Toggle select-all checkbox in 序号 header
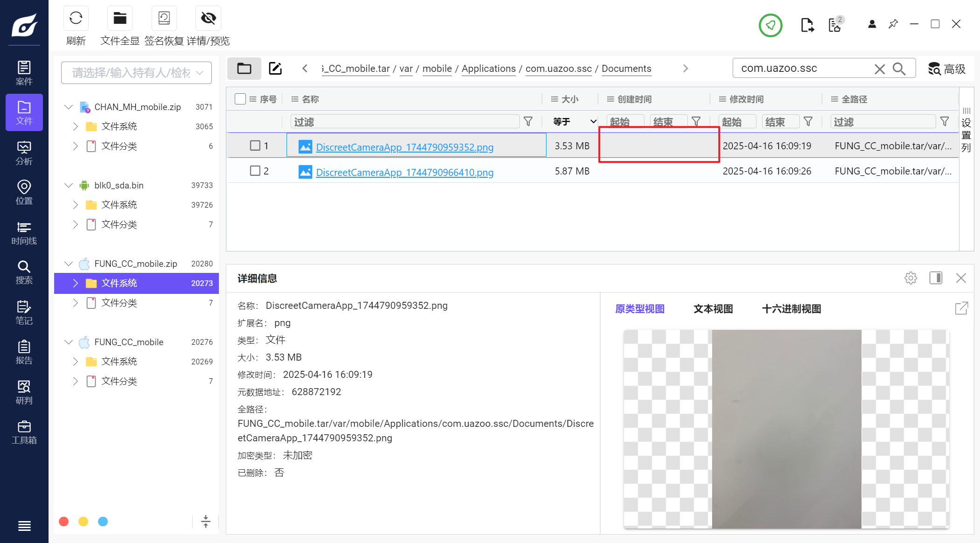The image size is (980, 543). point(240,99)
